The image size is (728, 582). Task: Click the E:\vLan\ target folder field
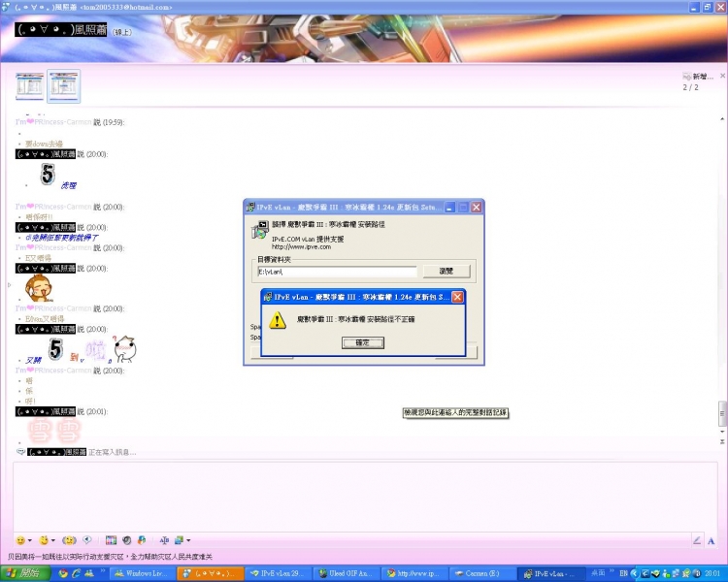pyautogui.click(x=337, y=272)
